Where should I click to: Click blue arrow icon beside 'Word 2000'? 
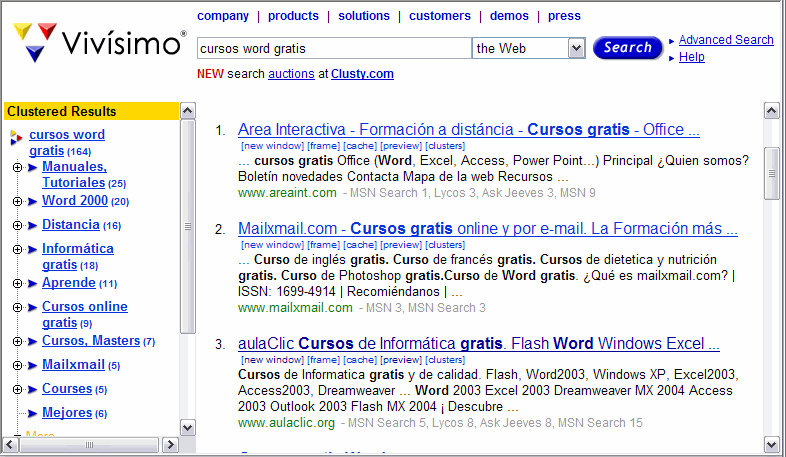pyautogui.click(x=33, y=201)
